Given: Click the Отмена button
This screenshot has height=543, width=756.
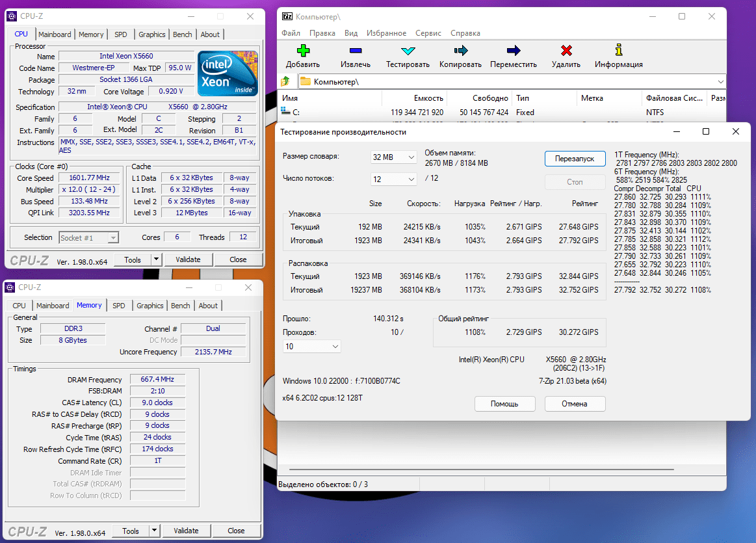Looking at the screenshot, I should coord(575,404).
